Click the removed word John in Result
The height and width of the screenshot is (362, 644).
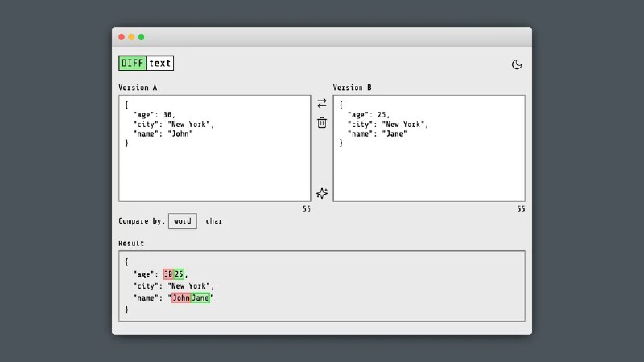pos(180,298)
